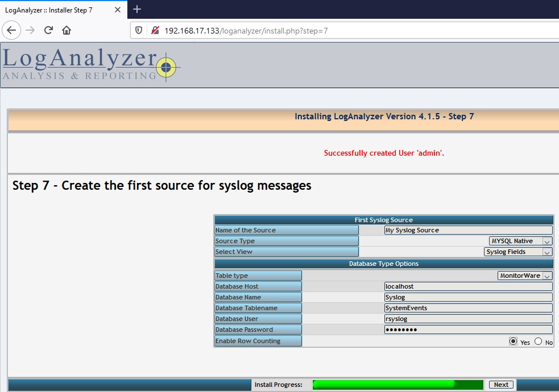Close the LogAnalyzer Installer tab
559x392 pixels.
(x=118, y=10)
